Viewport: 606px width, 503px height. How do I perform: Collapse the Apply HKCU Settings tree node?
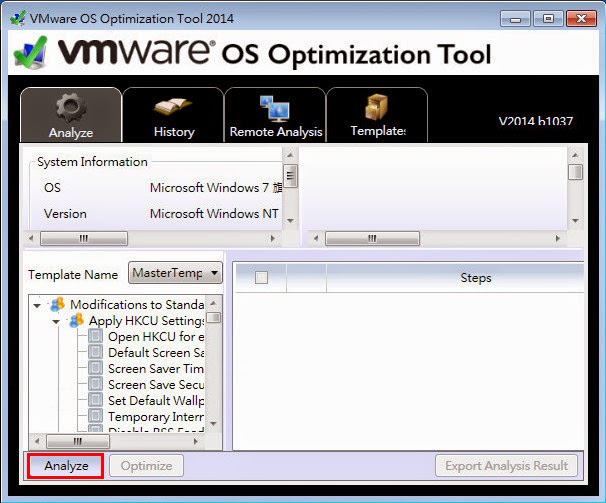[x=56, y=321]
